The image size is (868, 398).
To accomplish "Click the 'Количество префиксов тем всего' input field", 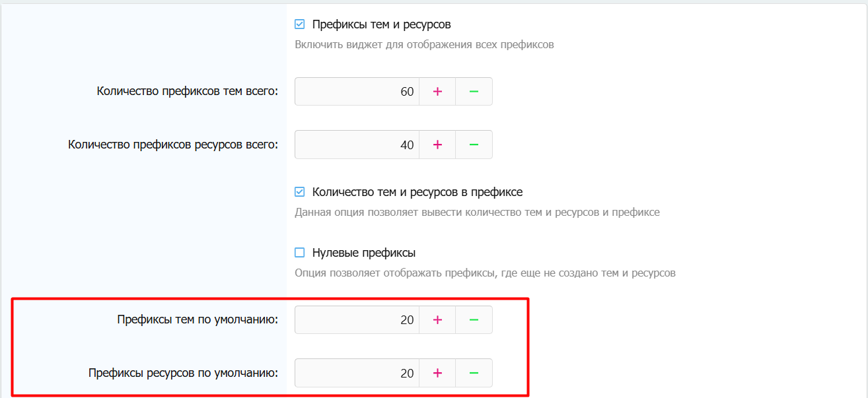I will pos(357,92).
